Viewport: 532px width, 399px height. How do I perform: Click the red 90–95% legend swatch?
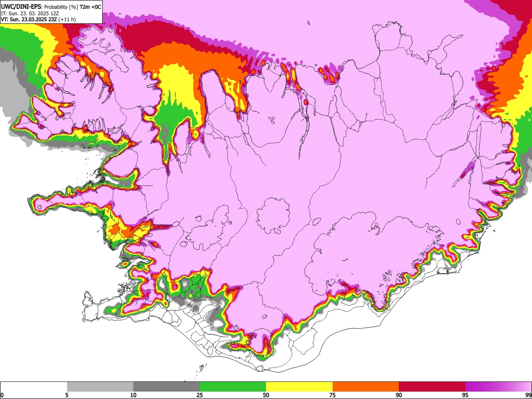[x=432, y=387]
